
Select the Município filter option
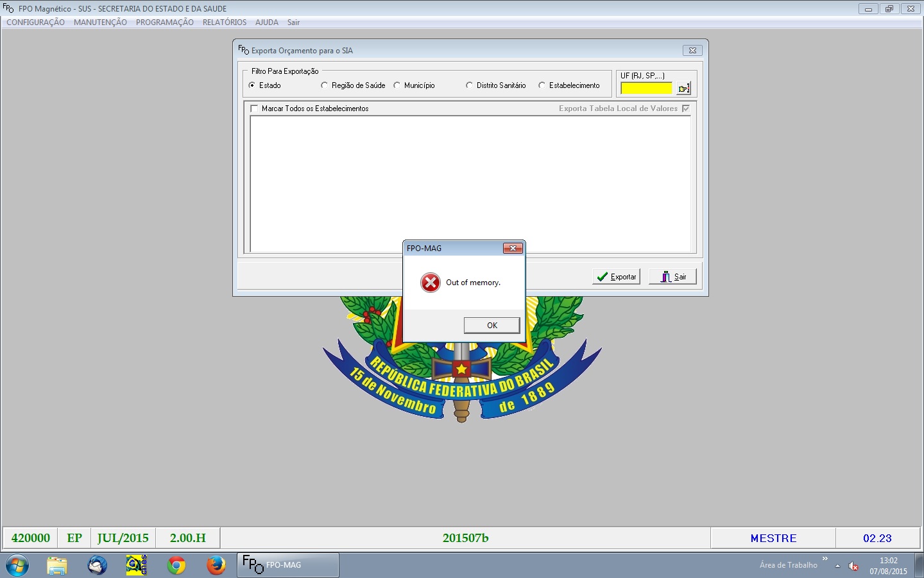tap(397, 85)
